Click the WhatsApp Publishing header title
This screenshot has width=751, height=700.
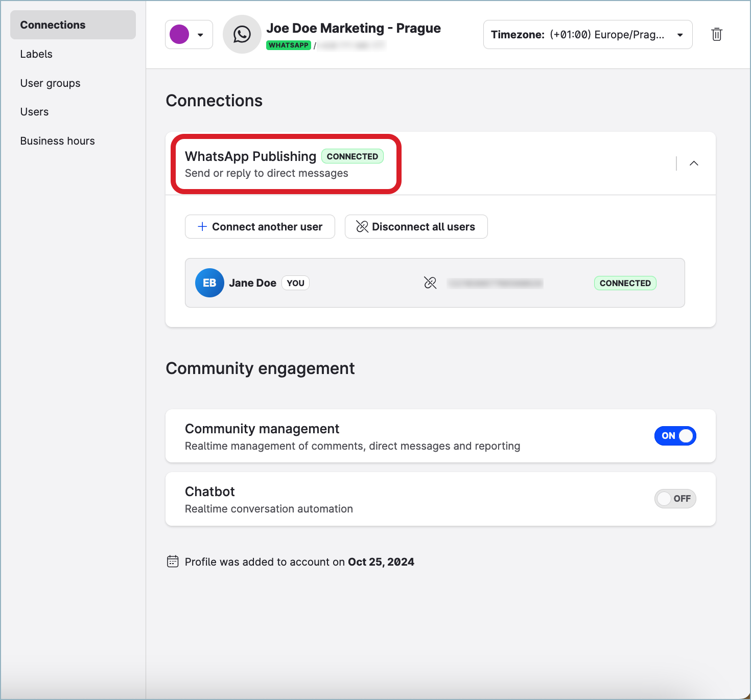coord(250,156)
